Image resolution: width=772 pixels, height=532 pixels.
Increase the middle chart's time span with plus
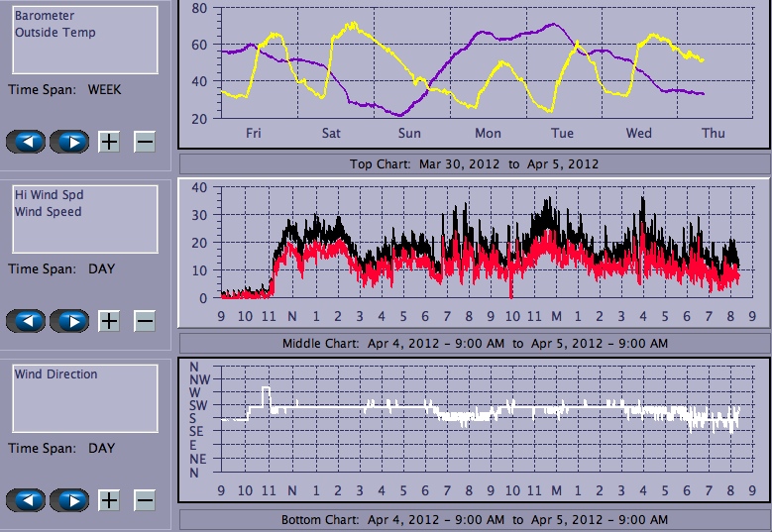[x=109, y=321]
